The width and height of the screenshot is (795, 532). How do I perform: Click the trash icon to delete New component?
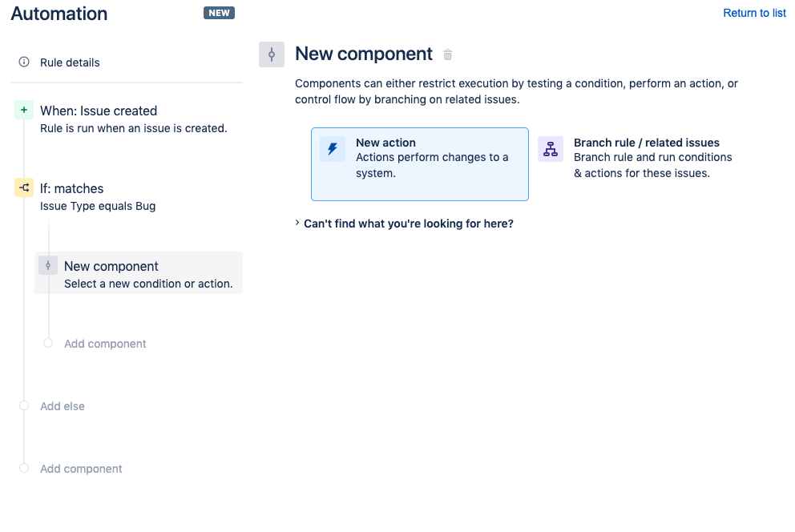coord(447,54)
